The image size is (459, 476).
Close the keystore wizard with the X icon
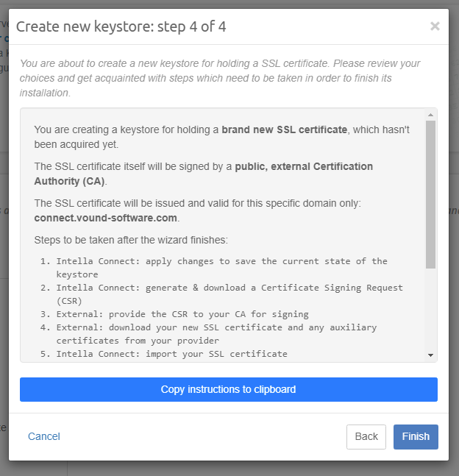[x=435, y=26]
